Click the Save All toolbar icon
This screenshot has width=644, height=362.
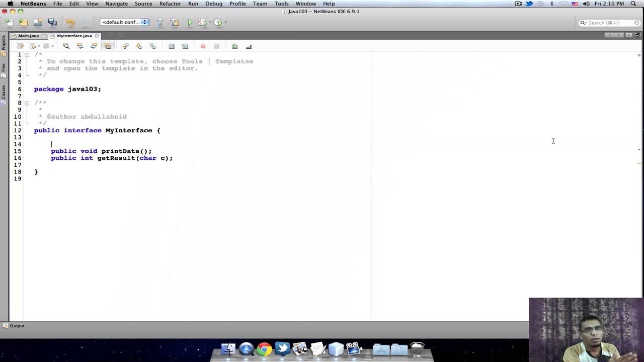pos(52,22)
